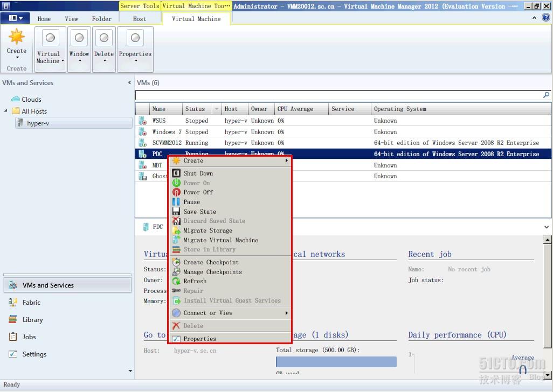Open the Create dropdown arrow in ribbon

pos(17,58)
